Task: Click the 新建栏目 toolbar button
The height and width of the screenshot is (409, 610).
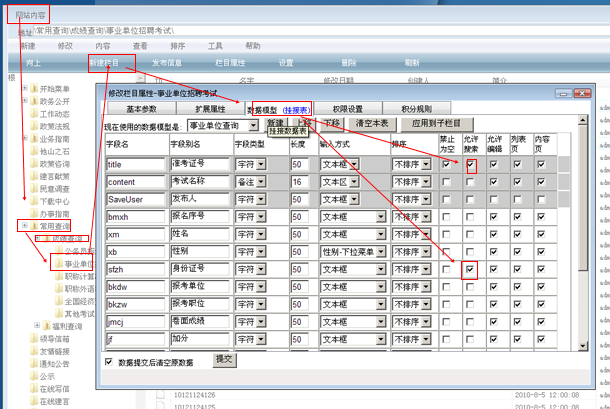Action: click(x=104, y=63)
